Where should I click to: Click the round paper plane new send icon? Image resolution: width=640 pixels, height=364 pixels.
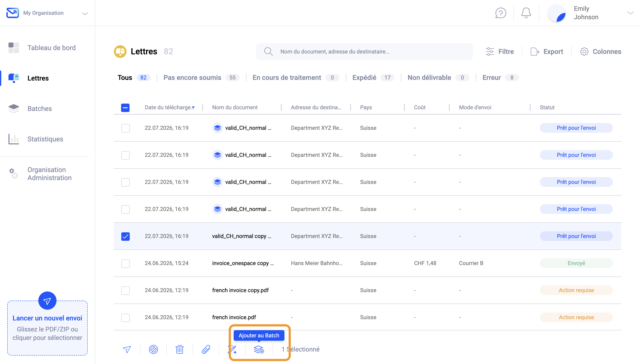pos(47,301)
